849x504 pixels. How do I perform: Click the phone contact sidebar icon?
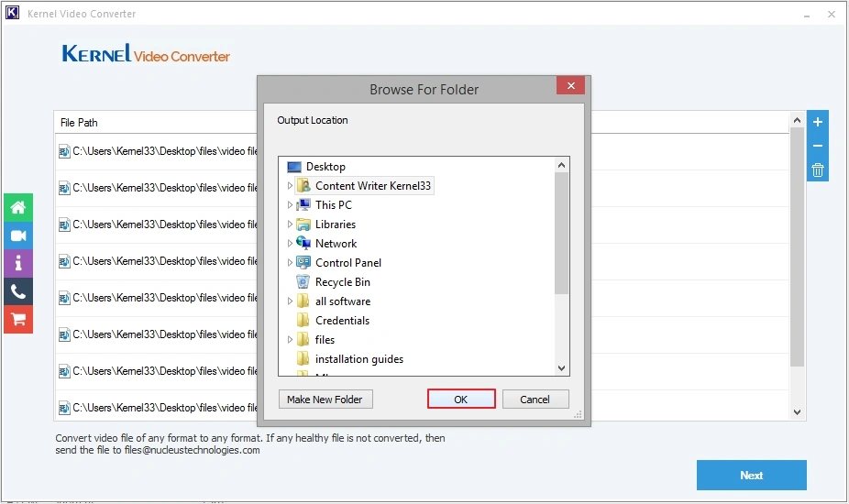(17, 291)
